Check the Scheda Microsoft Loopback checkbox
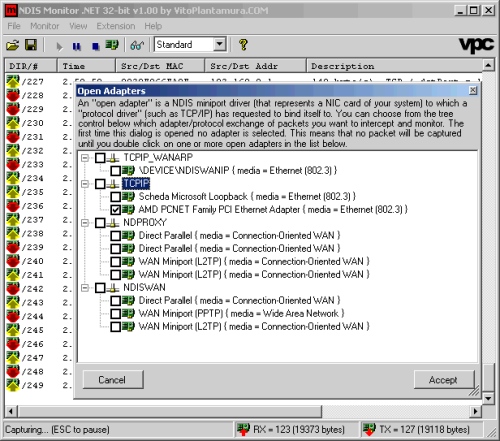Screen dimensions: 500x441 click(x=116, y=197)
